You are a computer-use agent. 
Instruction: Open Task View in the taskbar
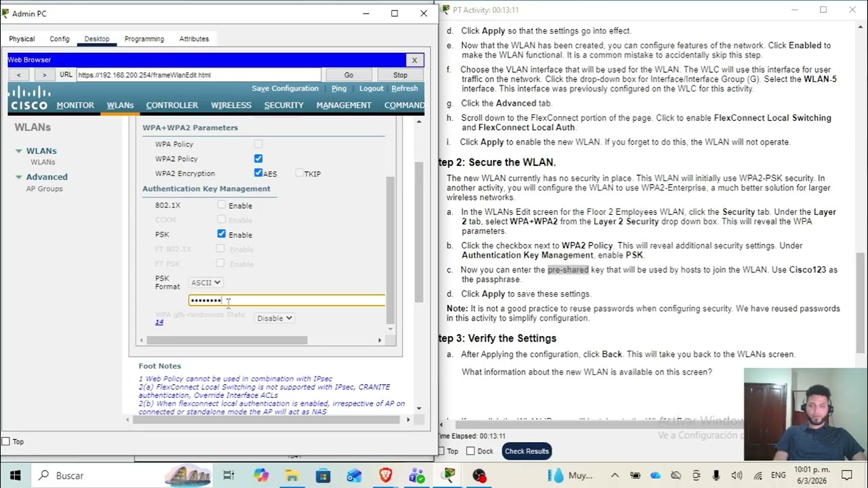pyautogui.click(x=229, y=475)
